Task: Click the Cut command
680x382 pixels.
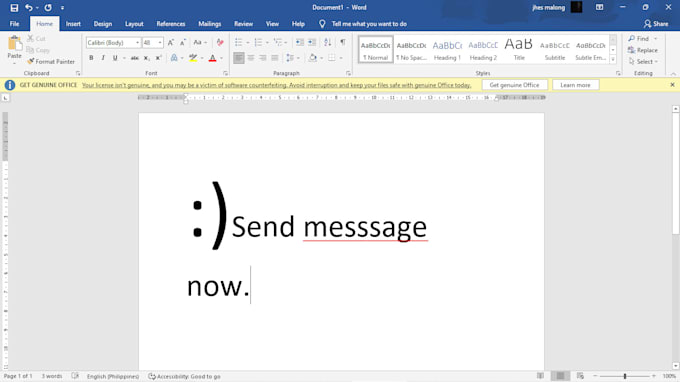Action: coord(36,39)
